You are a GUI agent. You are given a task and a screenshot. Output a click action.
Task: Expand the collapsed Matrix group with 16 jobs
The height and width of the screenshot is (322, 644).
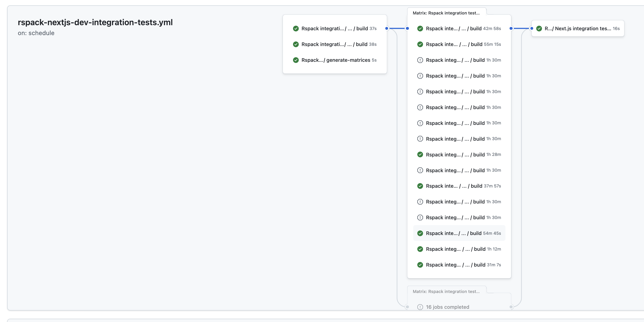(446, 291)
